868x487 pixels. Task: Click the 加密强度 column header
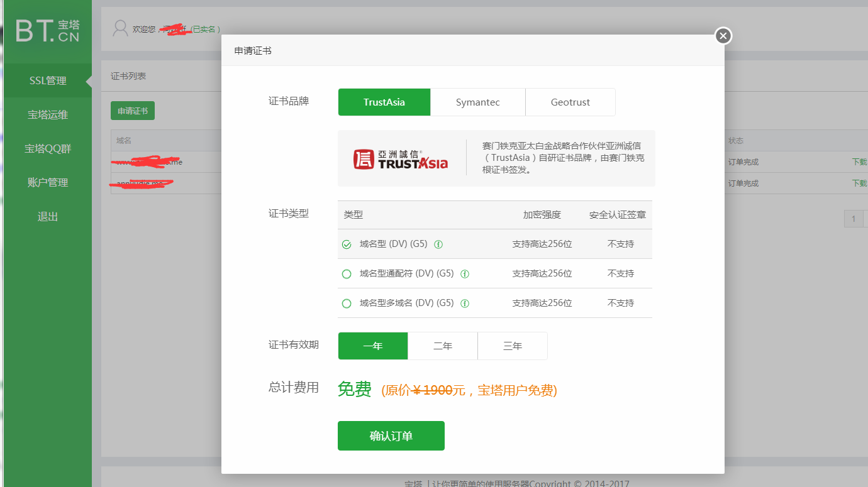click(x=542, y=215)
